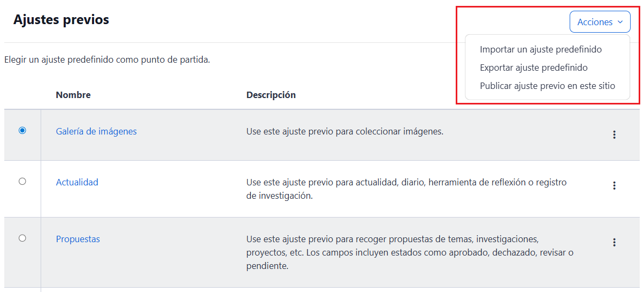The image size is (644, 292).
Task: Click the Nombre column header
Action: (73, 95)
